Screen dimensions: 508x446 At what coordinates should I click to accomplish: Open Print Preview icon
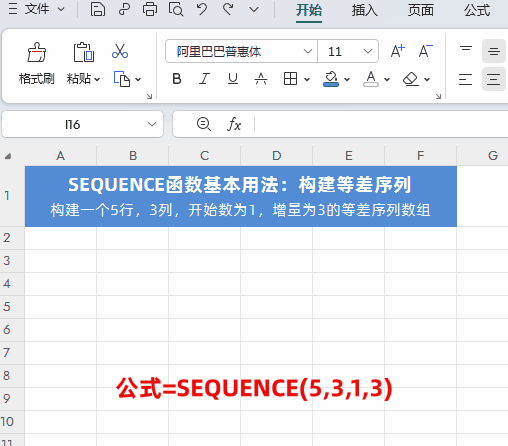pos(176,9)
